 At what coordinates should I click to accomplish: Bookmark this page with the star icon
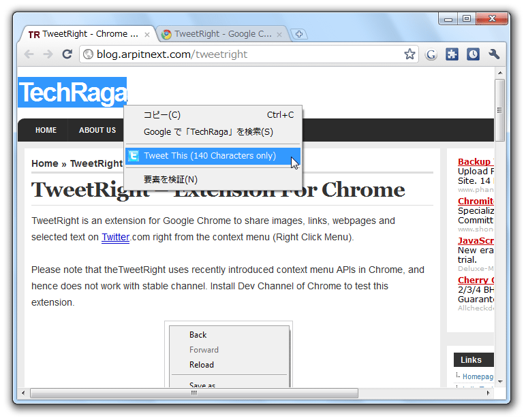[409, 54]
